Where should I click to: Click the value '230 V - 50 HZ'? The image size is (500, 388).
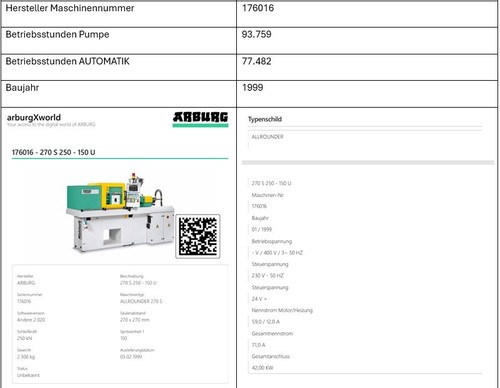(x=268, y=276)
